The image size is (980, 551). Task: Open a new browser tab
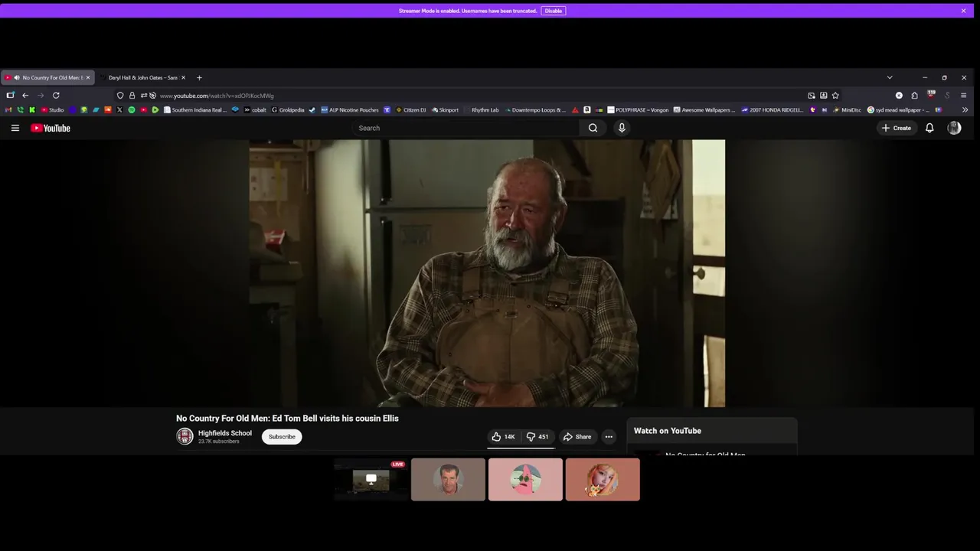pos(199,77)
